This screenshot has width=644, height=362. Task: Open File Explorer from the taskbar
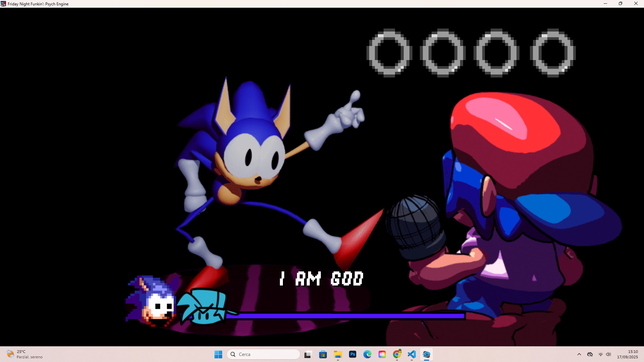pyautogui.click(x=338, y=354)
